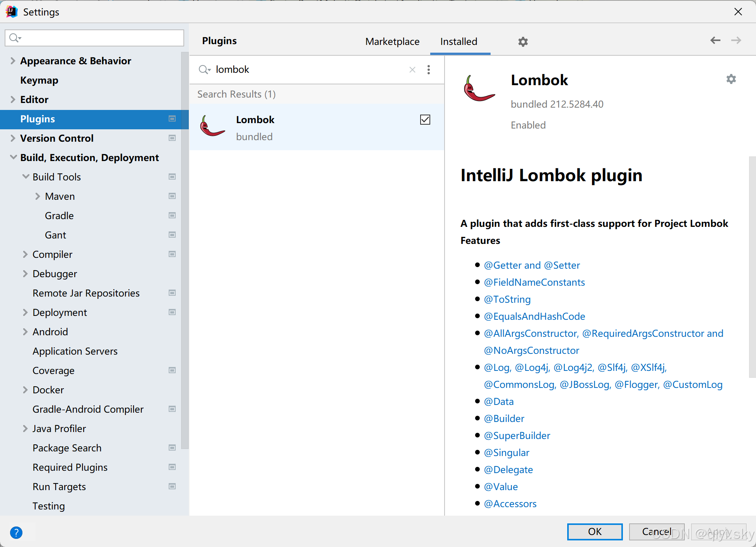Clear the lombok search text
The image size is (756, 547).
[412, 70]
